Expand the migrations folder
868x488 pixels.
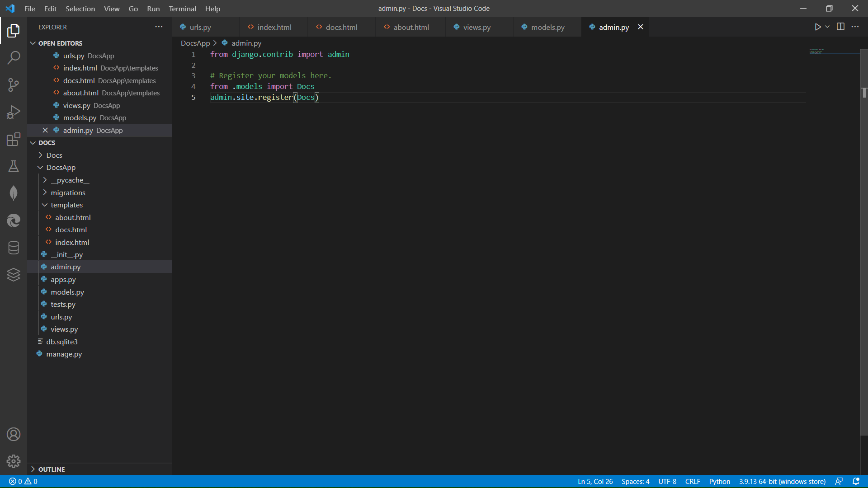[x=68, y=192]
